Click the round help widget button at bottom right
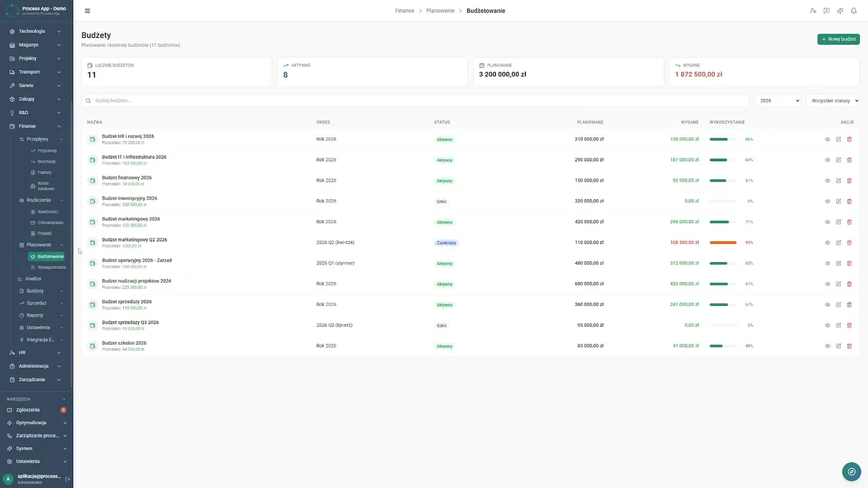The height and width of the screenshot is (488, 868). [851, 472]
